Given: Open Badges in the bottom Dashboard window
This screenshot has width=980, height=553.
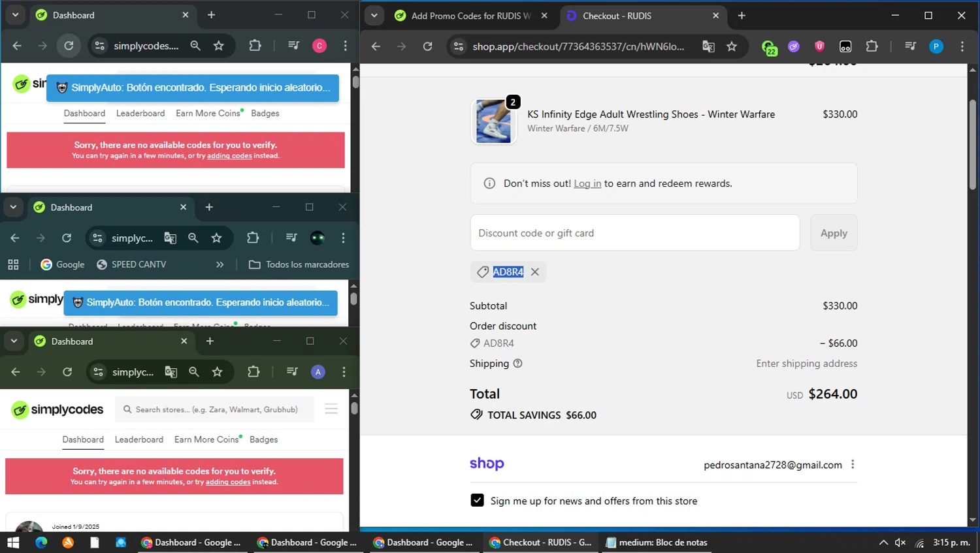Looking at the screenshot, I should 264,439.
